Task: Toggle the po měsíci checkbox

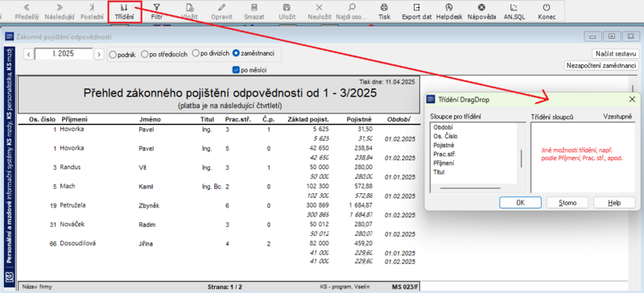Action: click(x=236, y=70)
